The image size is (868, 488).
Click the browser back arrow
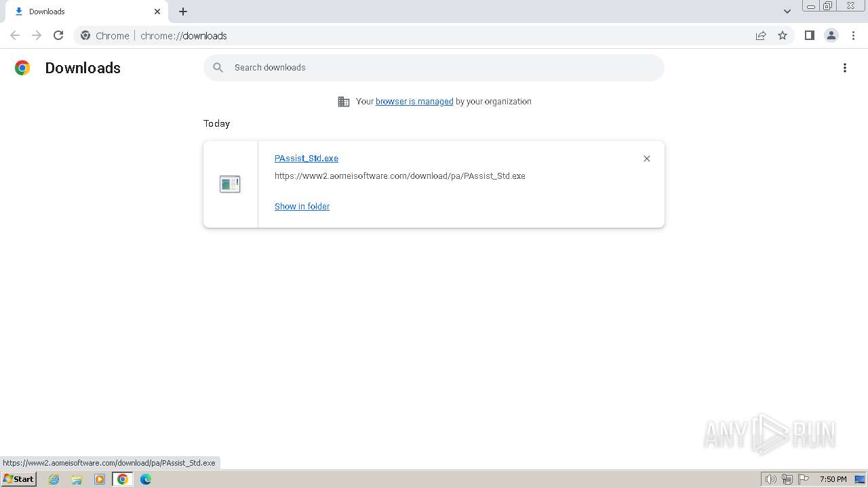click(15, 35)
